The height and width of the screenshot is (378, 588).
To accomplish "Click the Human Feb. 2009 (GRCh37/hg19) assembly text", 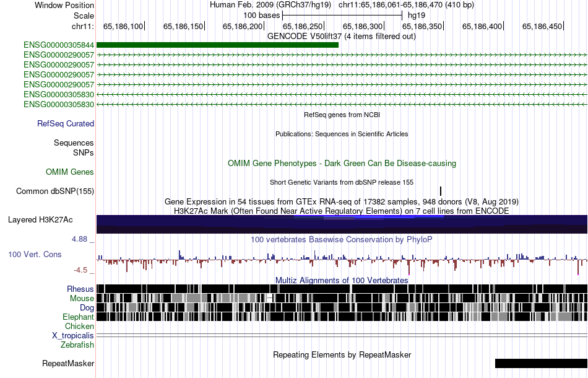I will 270,5.
